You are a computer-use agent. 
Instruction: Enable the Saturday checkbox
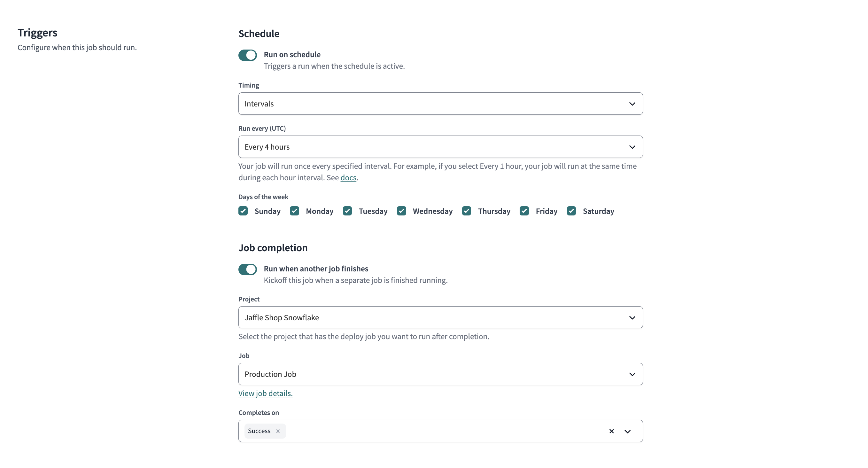(572, 210)
